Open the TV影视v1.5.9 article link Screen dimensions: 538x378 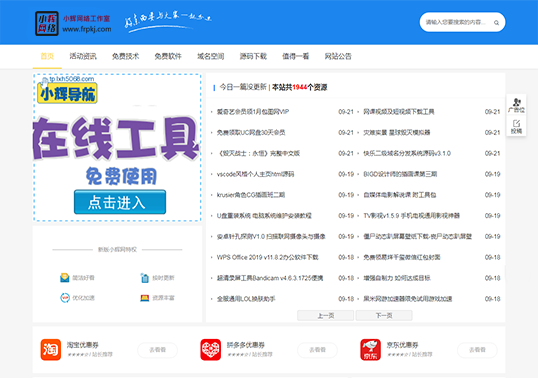[x=411, y=216]
